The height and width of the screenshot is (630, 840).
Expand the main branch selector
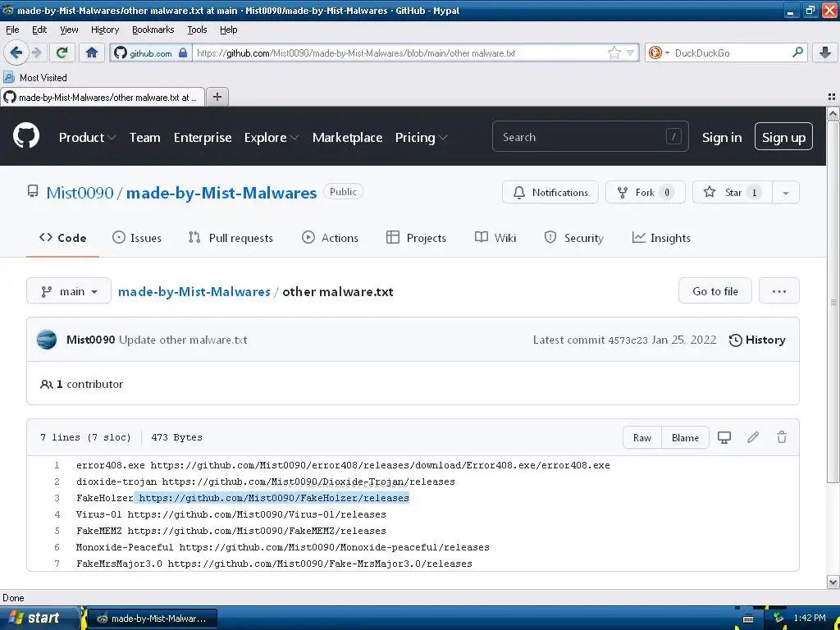coord(69,291)
